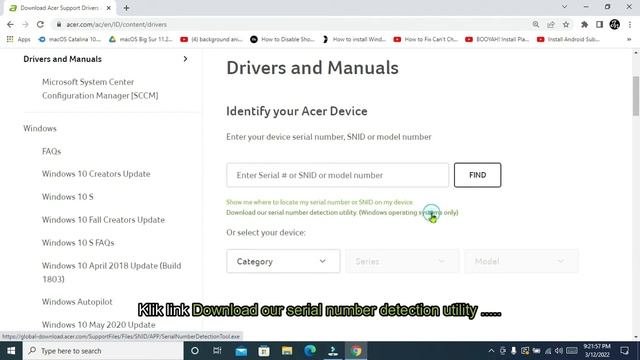640x360 pixels.
Task: Open Windows 10 Fall Creators Update link
Action: 103,220
